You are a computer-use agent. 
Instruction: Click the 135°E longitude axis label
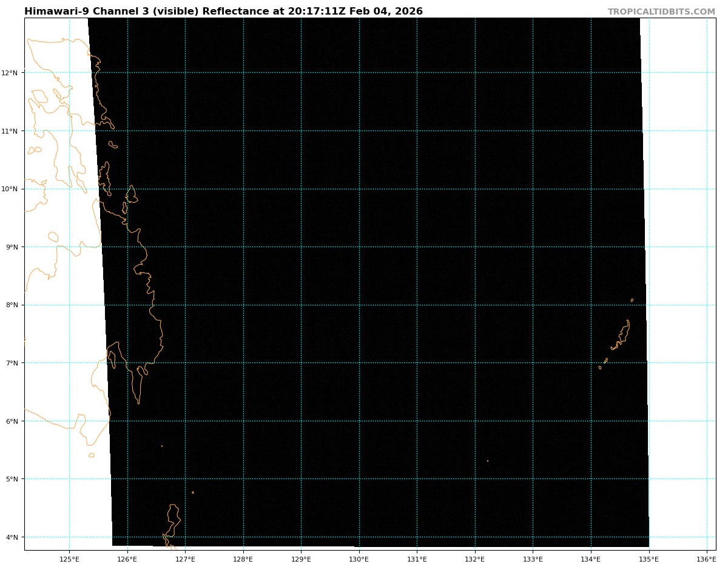coord(649,559)
